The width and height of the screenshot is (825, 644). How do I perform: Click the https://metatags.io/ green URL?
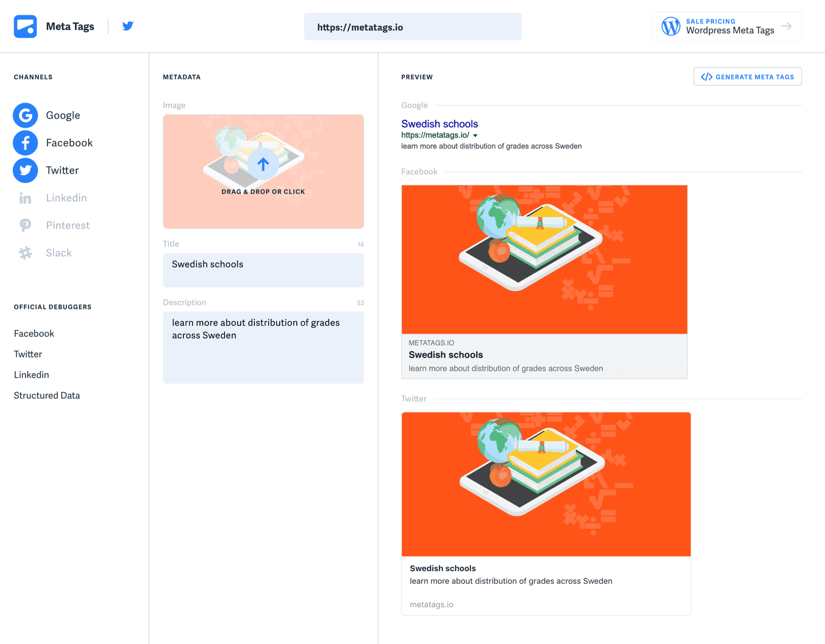pyautogui.click(x=435, y=135)
